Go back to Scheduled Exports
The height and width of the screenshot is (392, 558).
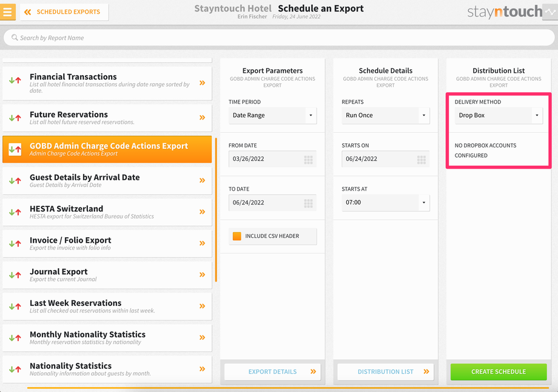[x=64, y=12]
